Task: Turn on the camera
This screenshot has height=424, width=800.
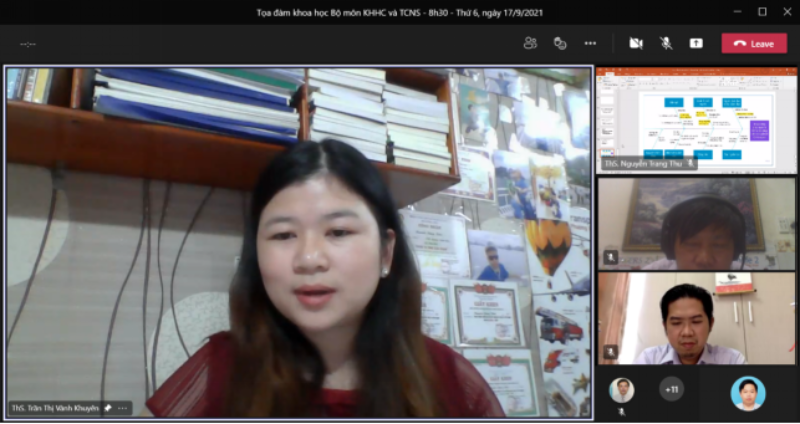Action: click(635, 43)
